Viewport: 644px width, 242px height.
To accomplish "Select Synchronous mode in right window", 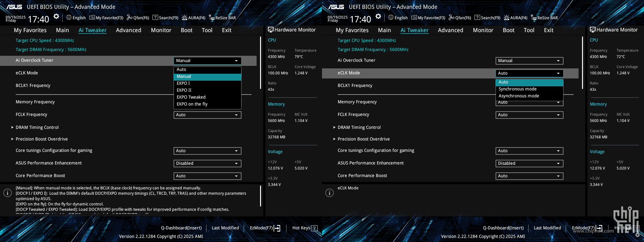I will point(530,89).
